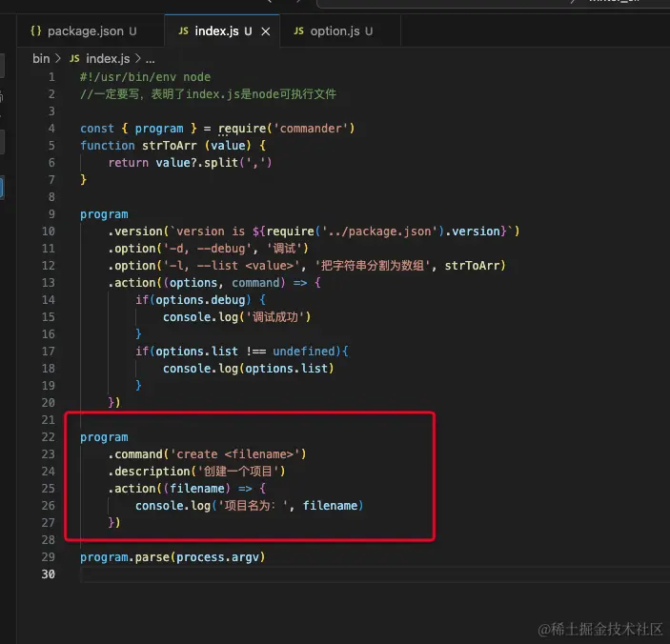Click '.action((filename)' on line 25
Image resolution: width=670 pixels, height=644 pixels.
pyautogui.click(x=170, y=489)
